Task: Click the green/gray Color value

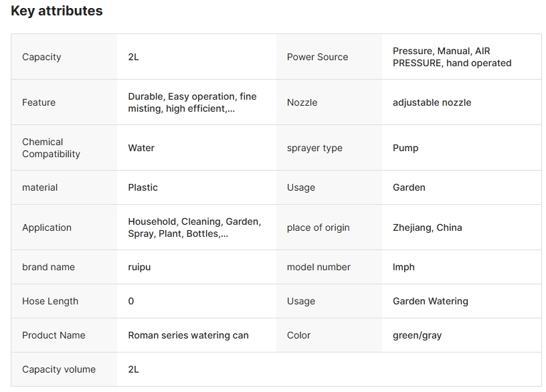Action: point(417,335)
